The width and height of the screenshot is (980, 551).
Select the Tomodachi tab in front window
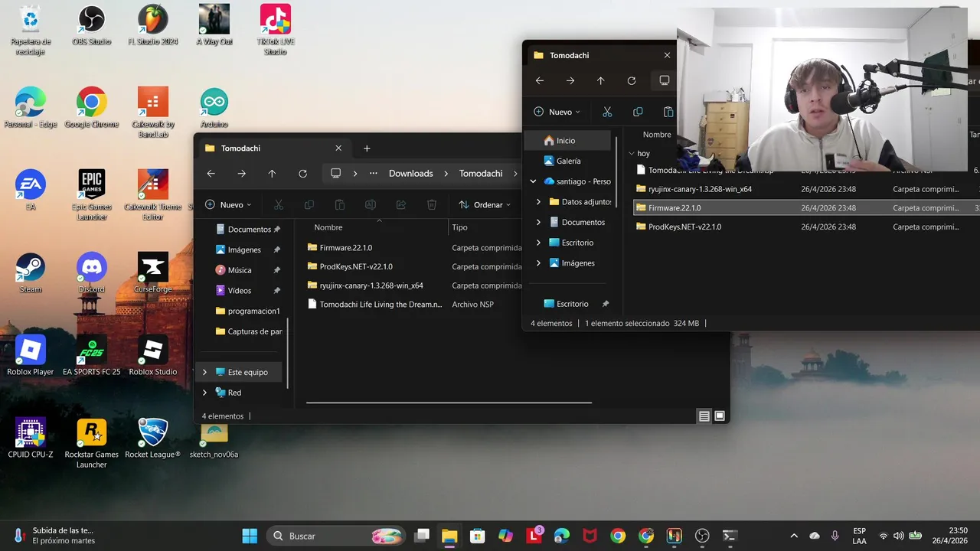click(273, 148)
